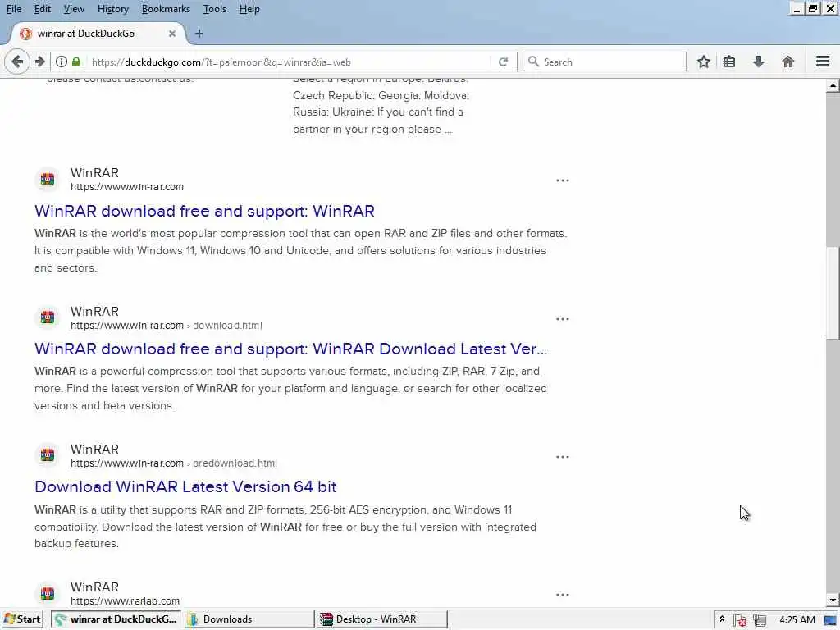Screen dimensions: 840x630
Task: Open the Help menu
Action: click(249, 9)
